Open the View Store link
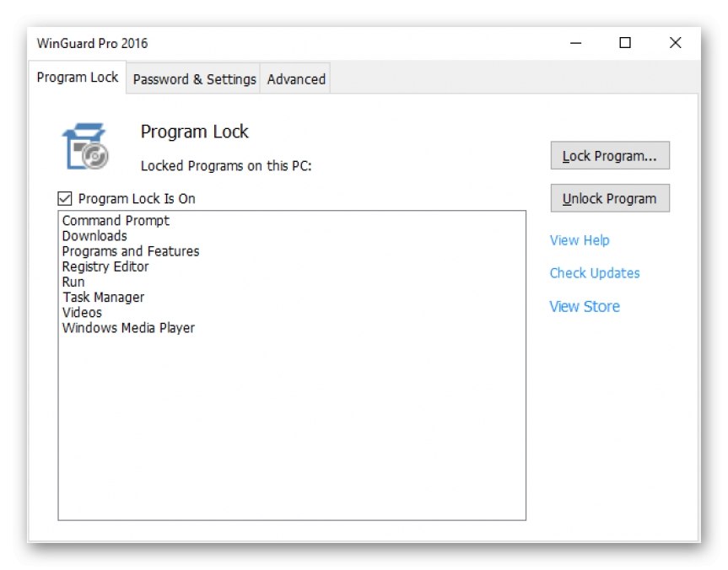 click(585, 306)
